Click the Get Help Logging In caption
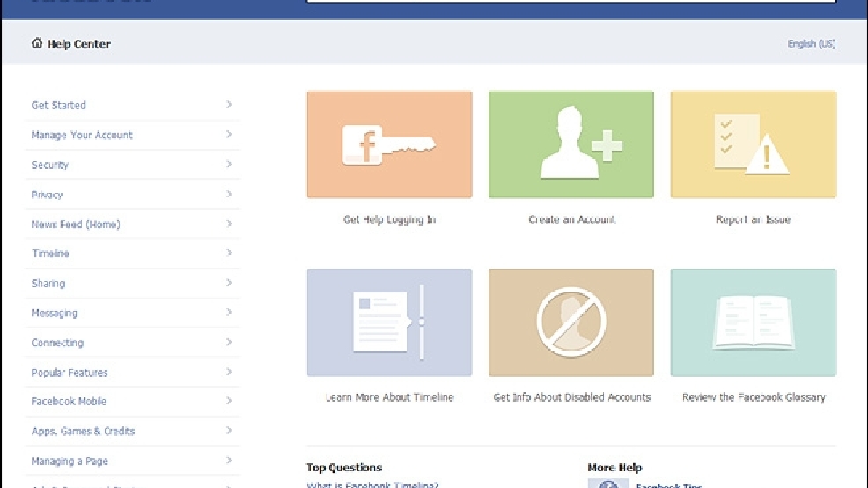 (x=390, y=219)
